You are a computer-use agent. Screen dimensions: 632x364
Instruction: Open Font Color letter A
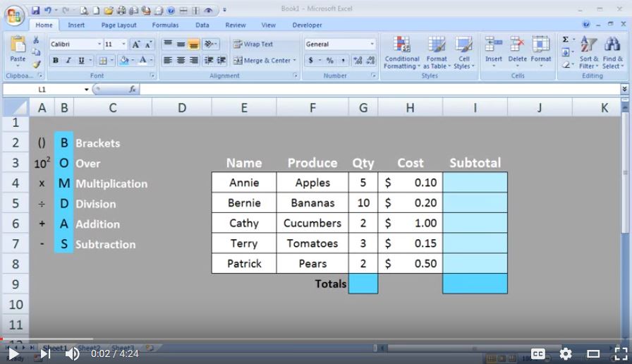tap(142, 61)
